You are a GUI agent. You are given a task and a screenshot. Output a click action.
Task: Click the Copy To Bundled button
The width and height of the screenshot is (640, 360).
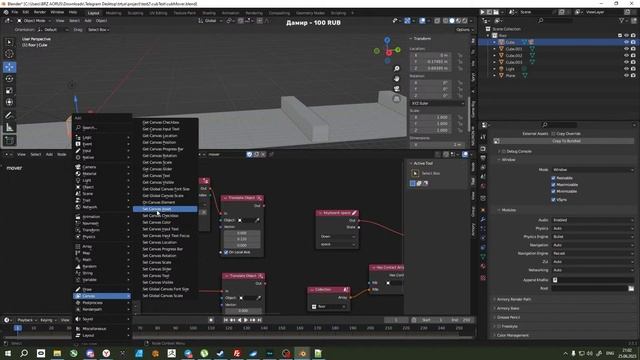pos(566,141)
